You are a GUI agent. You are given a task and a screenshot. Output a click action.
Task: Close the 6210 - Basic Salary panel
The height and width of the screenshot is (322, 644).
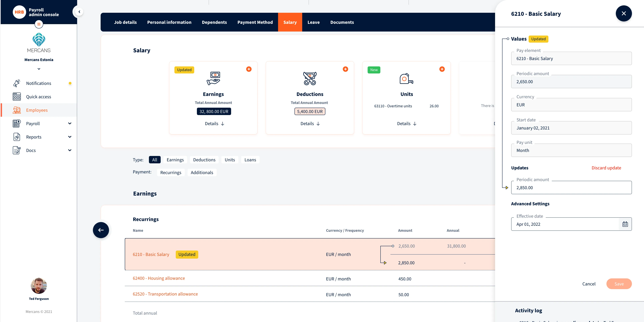(624, 13)
